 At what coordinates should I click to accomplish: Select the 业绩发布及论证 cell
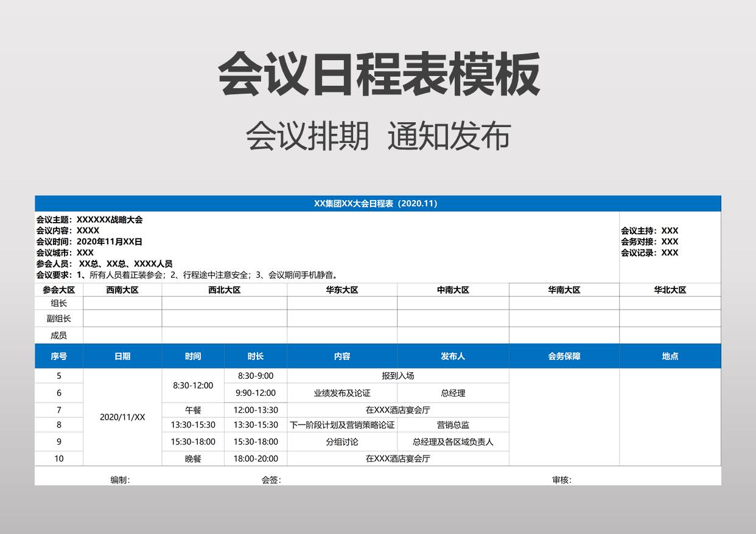tap(342, 393)
